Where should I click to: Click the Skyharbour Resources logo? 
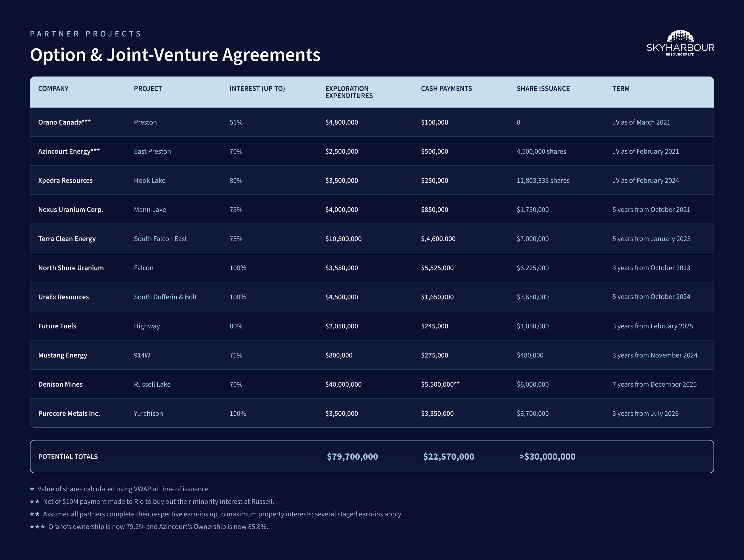coord(680,43)
